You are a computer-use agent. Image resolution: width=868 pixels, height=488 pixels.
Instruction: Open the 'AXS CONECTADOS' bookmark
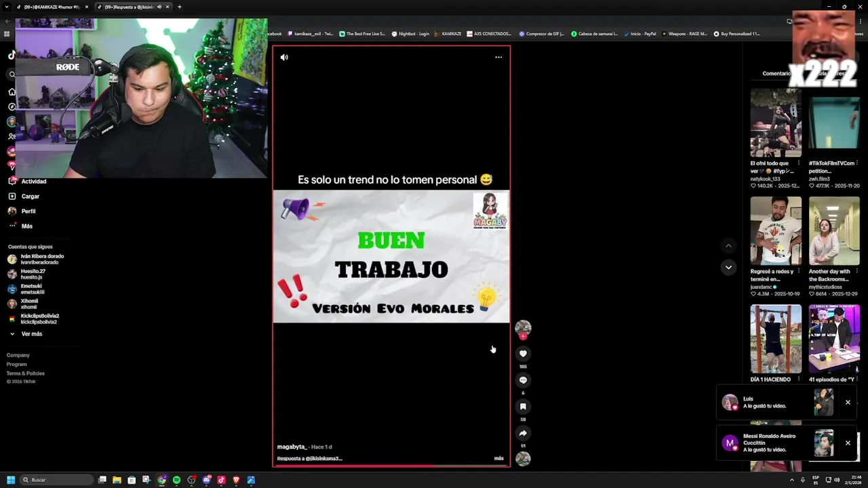[488, 33]
